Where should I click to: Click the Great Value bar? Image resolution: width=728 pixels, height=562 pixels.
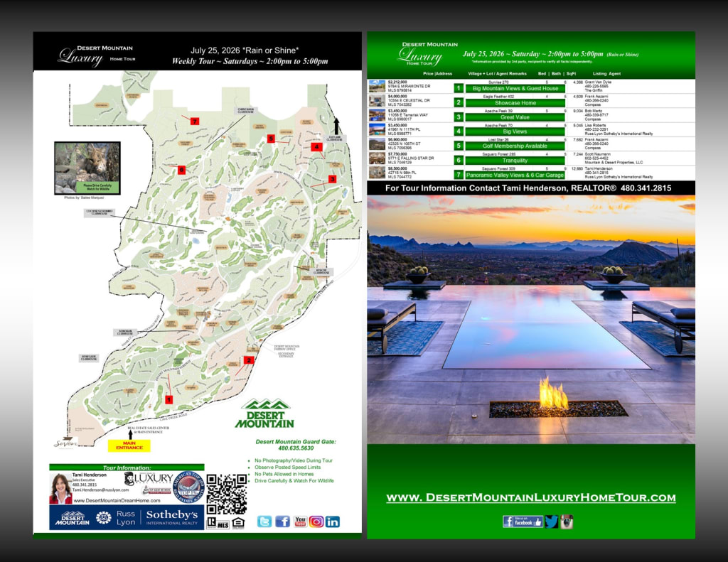point(515,117)
